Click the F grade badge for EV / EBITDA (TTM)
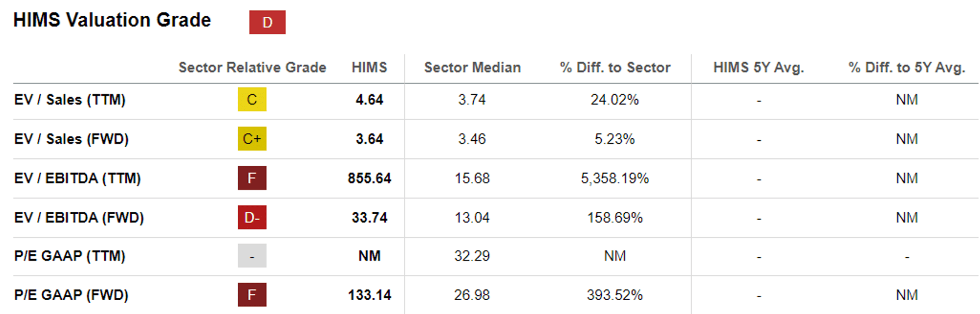The image size is (980, 314). pyautogui.click(x=252, y=178)
